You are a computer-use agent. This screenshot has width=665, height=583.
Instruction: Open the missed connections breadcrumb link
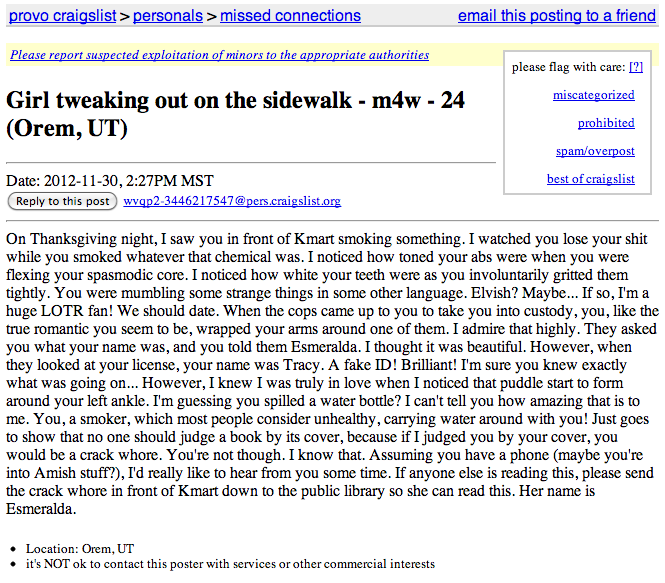pyautogui.click(x=291, y=16)
